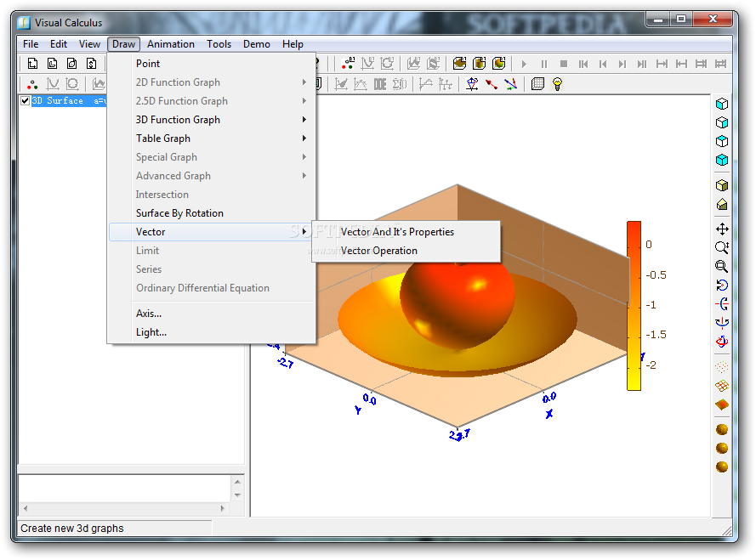Click the light bulb icon
This screenshot has height=560, width=756.
557,84
